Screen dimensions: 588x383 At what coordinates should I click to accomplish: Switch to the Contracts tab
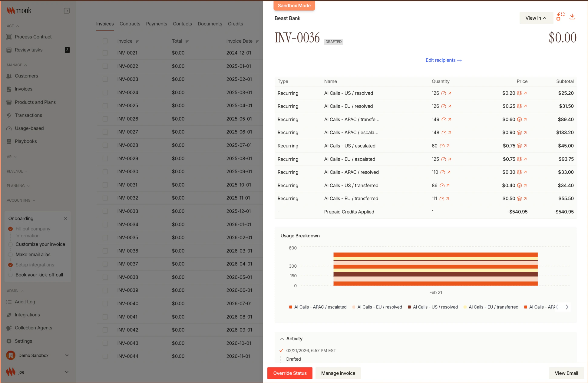click(130, 24)
